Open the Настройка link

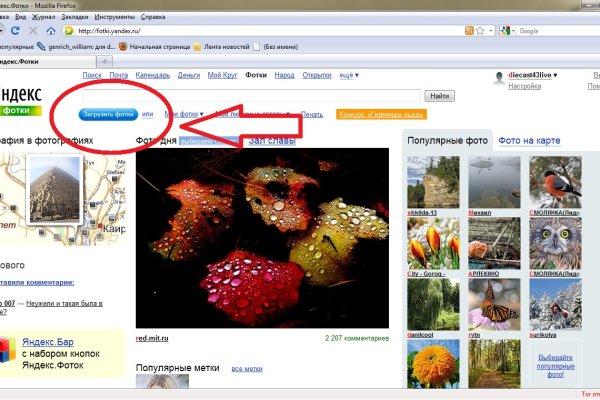point(524,87)
